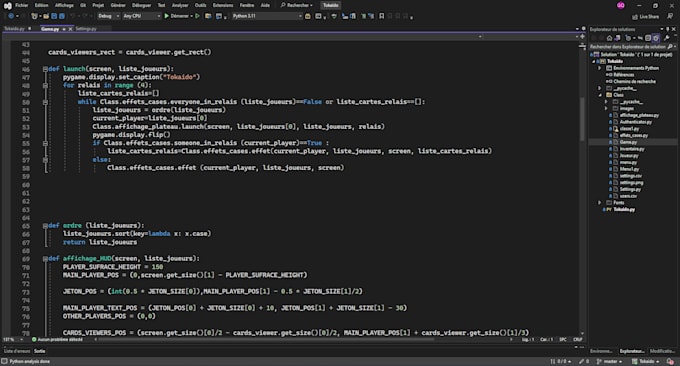Viewport: 680px width, 366px height.
Task: Open the Déboguer menu
Action: [x=141, y=5]
